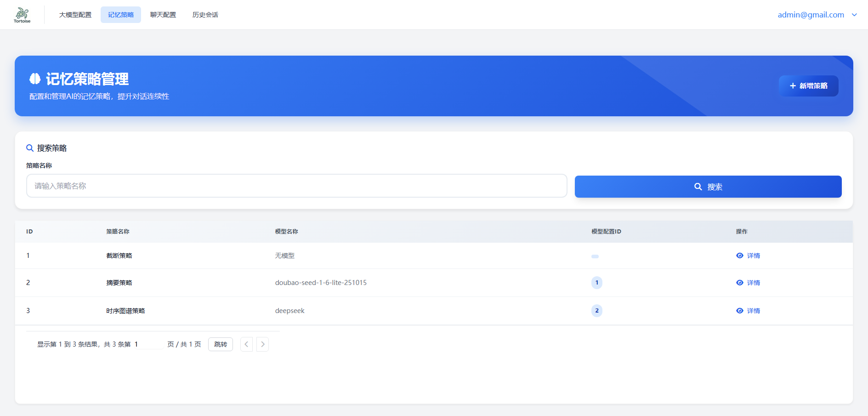Click the admin@gmail.com account text

[811, 15]
